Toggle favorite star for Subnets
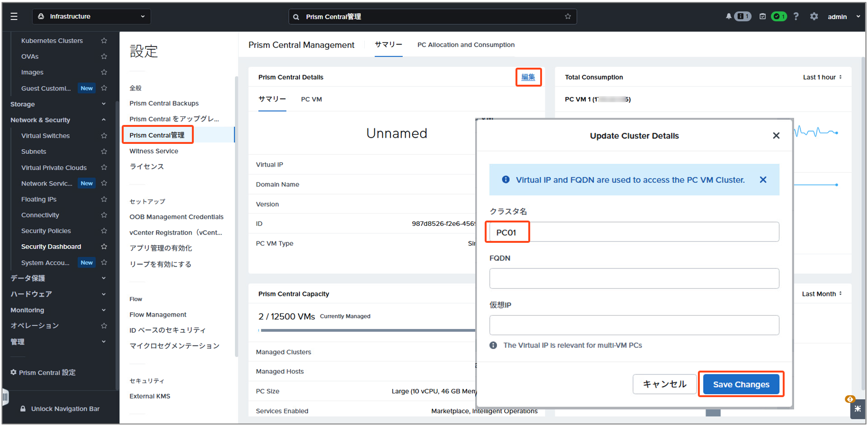This screenshot has width=868, height=426. (104, 151)
